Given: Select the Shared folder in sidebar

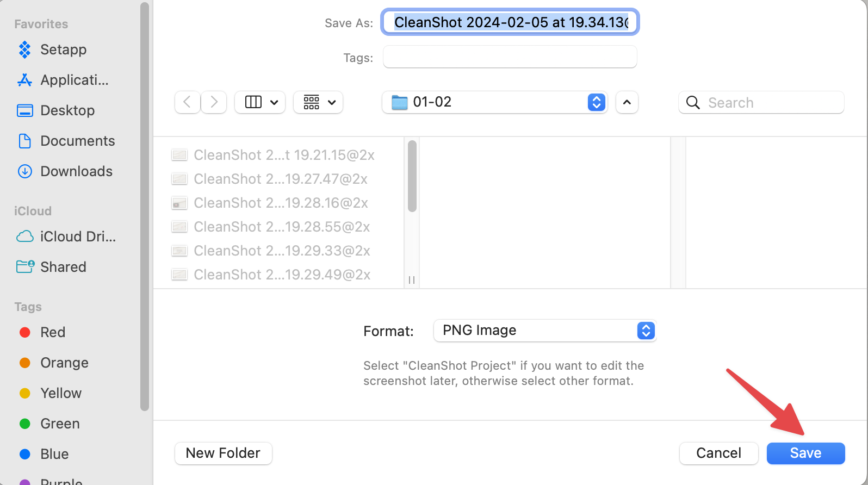Looking at the screenshot, I should click(x=52, y=267).
